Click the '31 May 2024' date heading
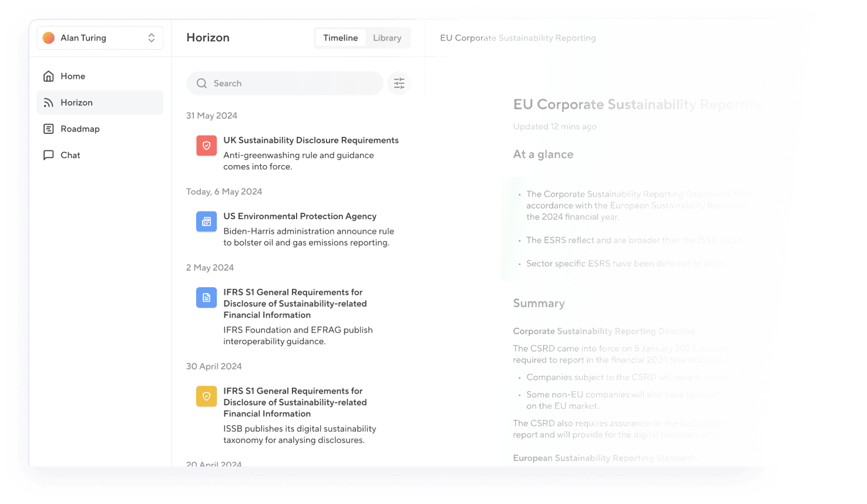The image size is (867, 504). [211, 116]
